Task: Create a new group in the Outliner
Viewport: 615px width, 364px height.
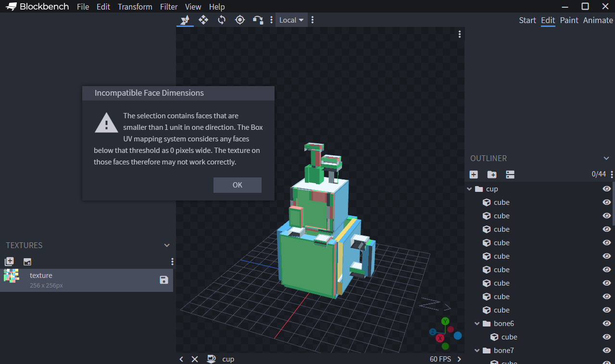Action: 492,174
